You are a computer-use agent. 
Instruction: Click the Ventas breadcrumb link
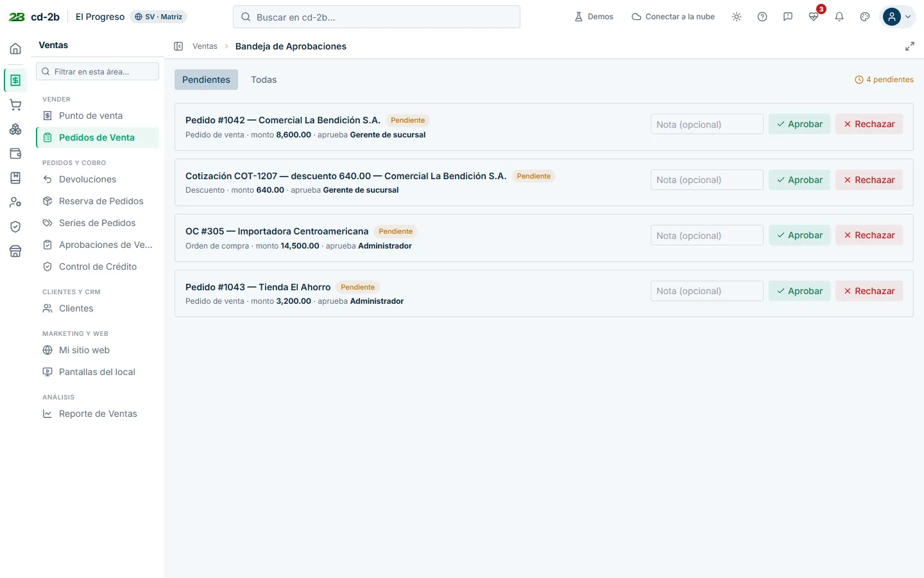[x=205, y=46]
